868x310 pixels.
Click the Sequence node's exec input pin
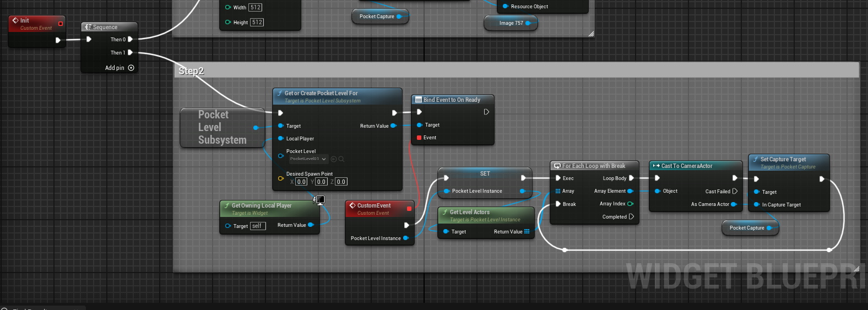(x=89, y=39)
